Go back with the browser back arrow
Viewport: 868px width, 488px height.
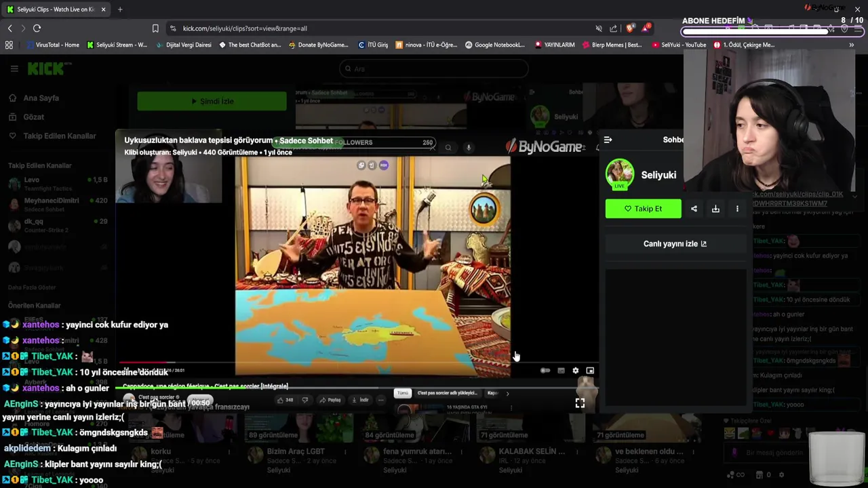pyautogui.click(x=9, y=28)
